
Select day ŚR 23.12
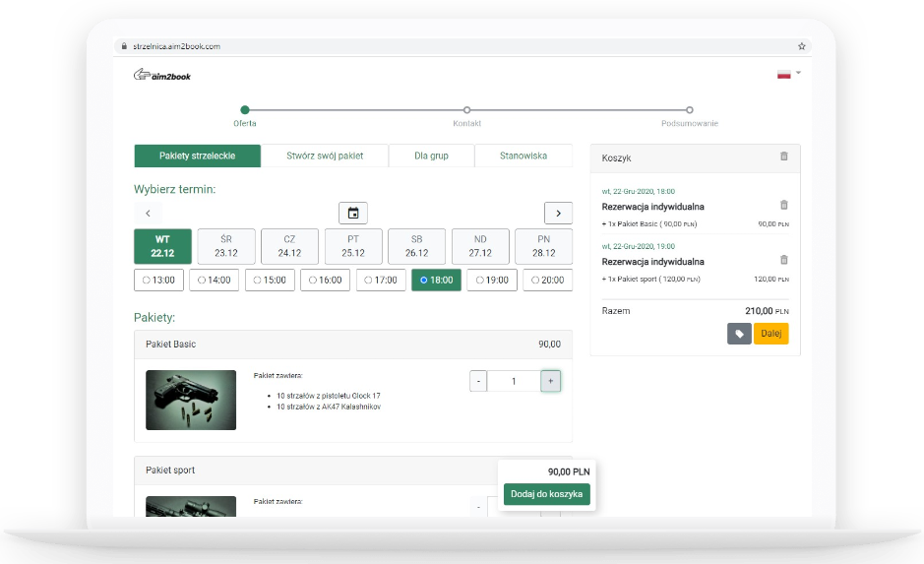click(x=226, y=246)
